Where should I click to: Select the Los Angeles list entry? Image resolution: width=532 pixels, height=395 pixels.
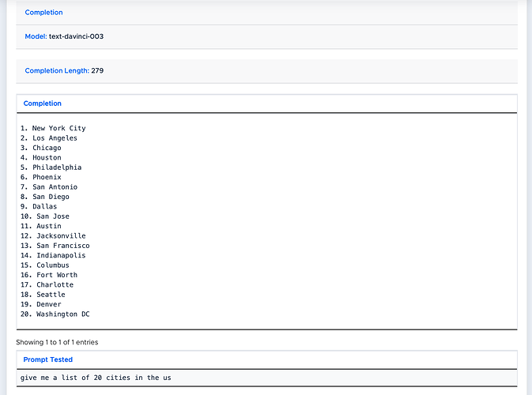pyautogui.click(x=49, y=138)
